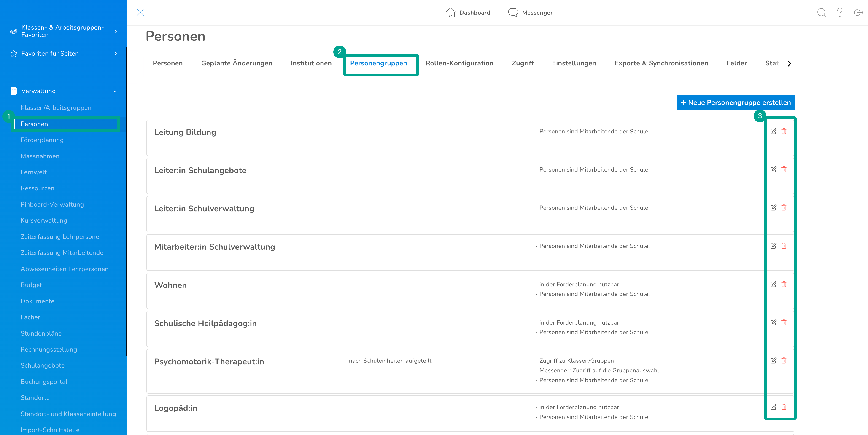Open the Exporte & Synchronisationen tab
This screenshot has height=435, width=868.
[661, 63]
